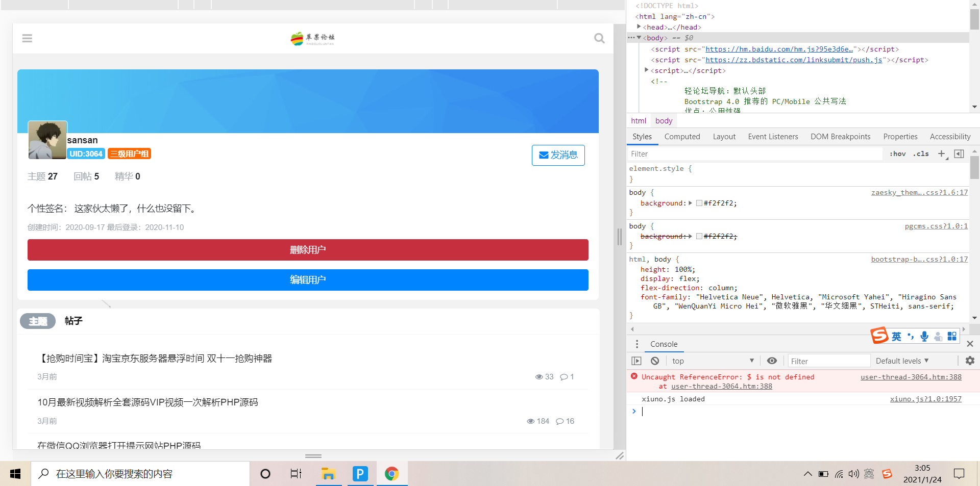Viewport: 980px width, 486px height.
Task: Select html in the DevTools breadcrumb
Action: [x=639, y=121]
